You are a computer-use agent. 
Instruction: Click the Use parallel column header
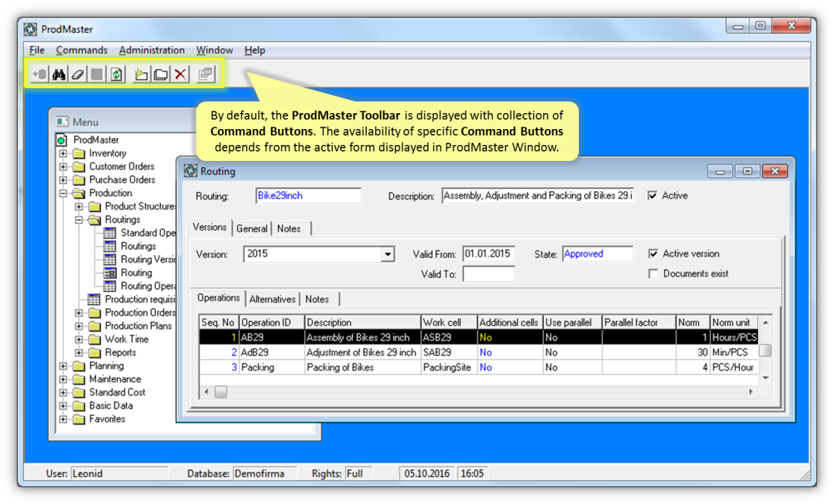click(x=572, y=322)
